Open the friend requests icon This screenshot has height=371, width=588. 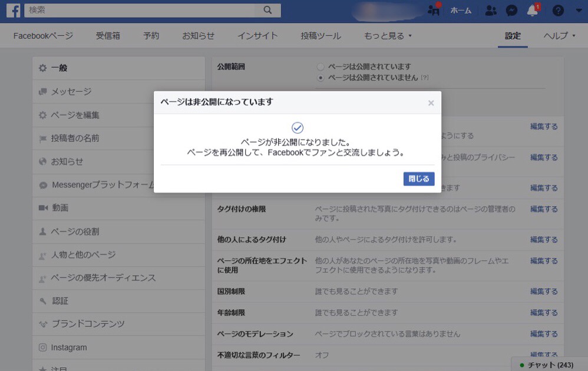pyautogui.click(x=491, y=10)
